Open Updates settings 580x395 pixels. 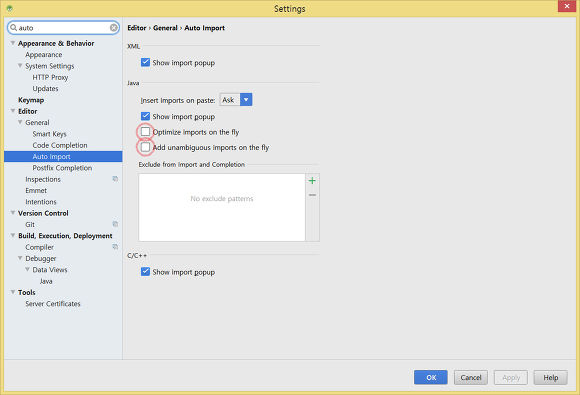point(45,89)
